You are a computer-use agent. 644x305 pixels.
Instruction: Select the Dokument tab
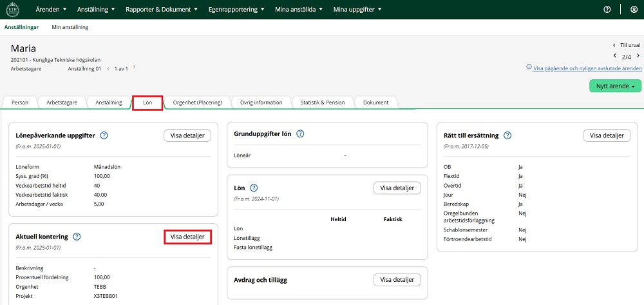click(375, 103)
